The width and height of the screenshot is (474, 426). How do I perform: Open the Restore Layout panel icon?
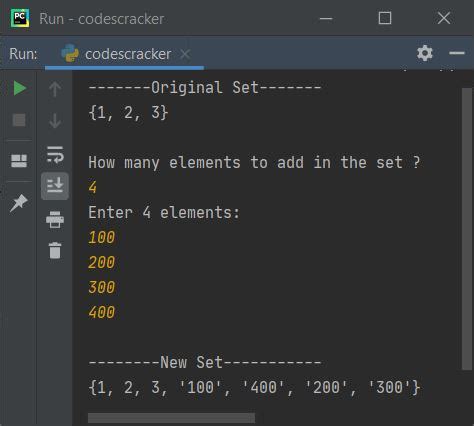[19, 161]
